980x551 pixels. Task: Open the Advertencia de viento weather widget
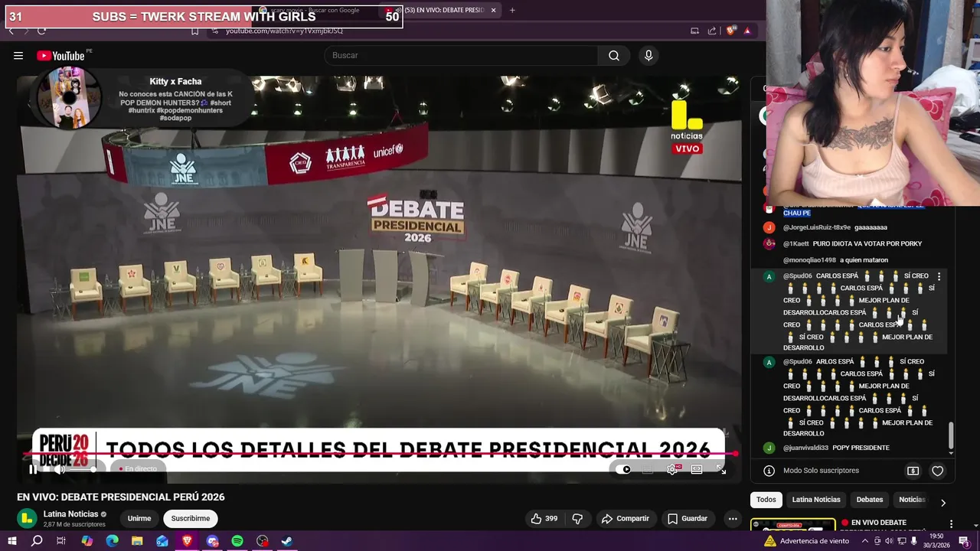[806, 541]
